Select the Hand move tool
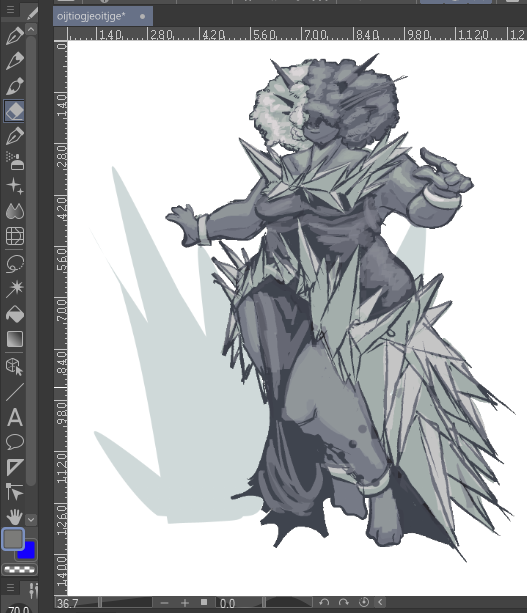 (14, 517)
